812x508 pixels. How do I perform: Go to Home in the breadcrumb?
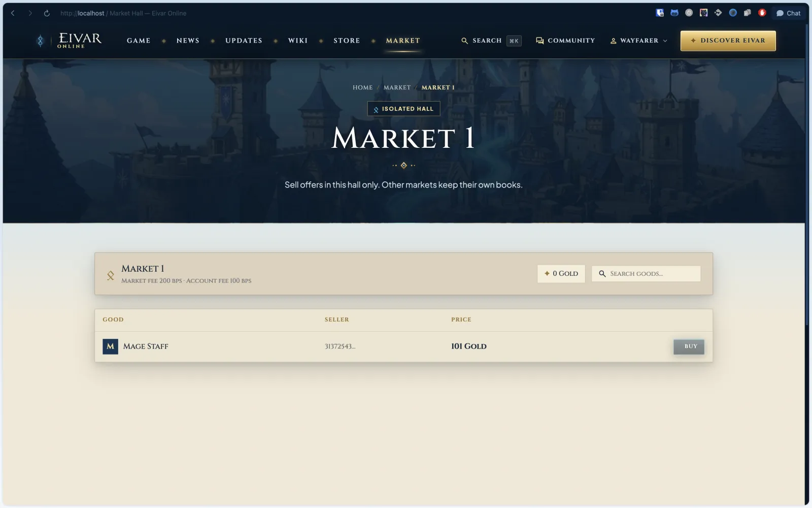point(362,88)
